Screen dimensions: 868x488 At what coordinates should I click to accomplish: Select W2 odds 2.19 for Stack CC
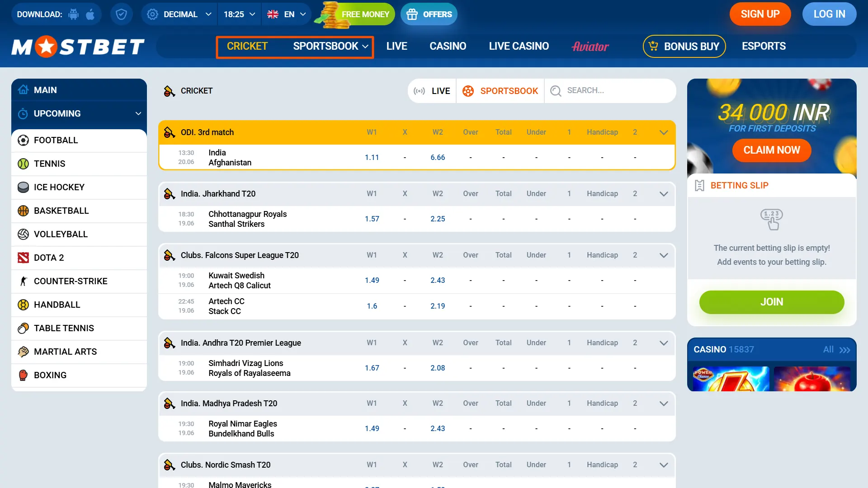pos(438,306)
